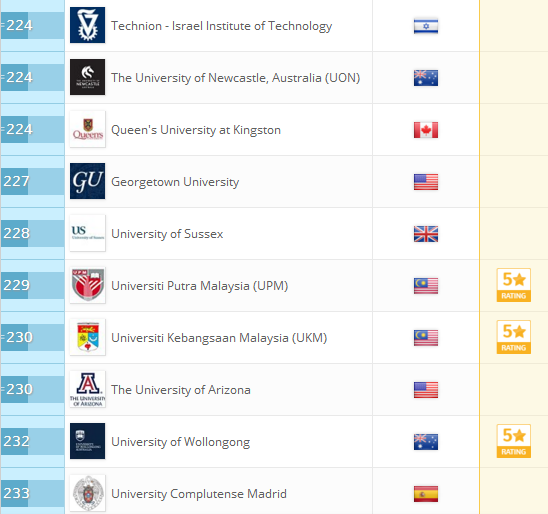This screenshot has width=548, height=514.
Task: Click the Spain flag for Complutense Madrid
Action: [x=426, y=494]
